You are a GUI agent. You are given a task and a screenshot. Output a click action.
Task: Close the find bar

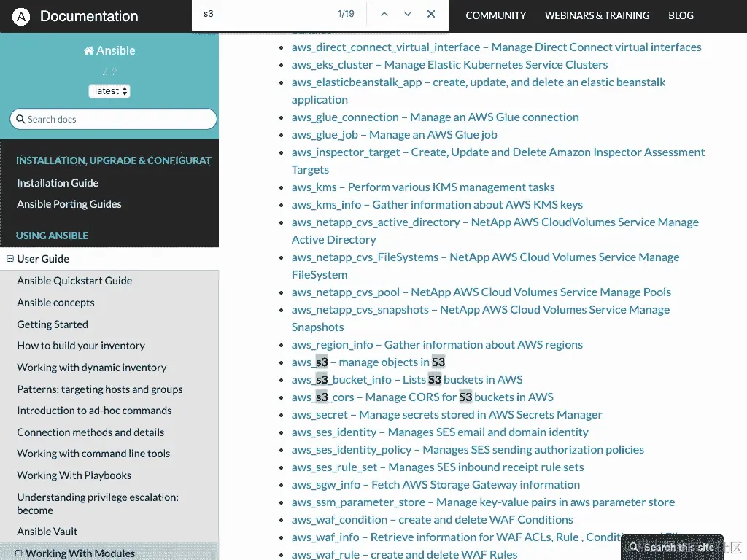[431, 15]
